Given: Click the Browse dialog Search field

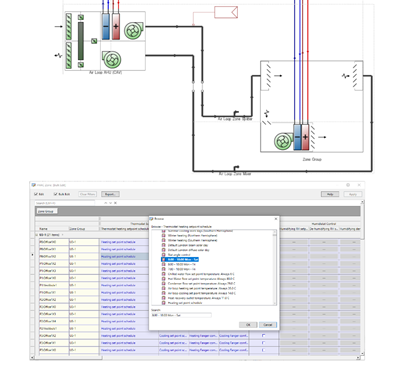Looking at the screenshot, I should click(181, 315).
